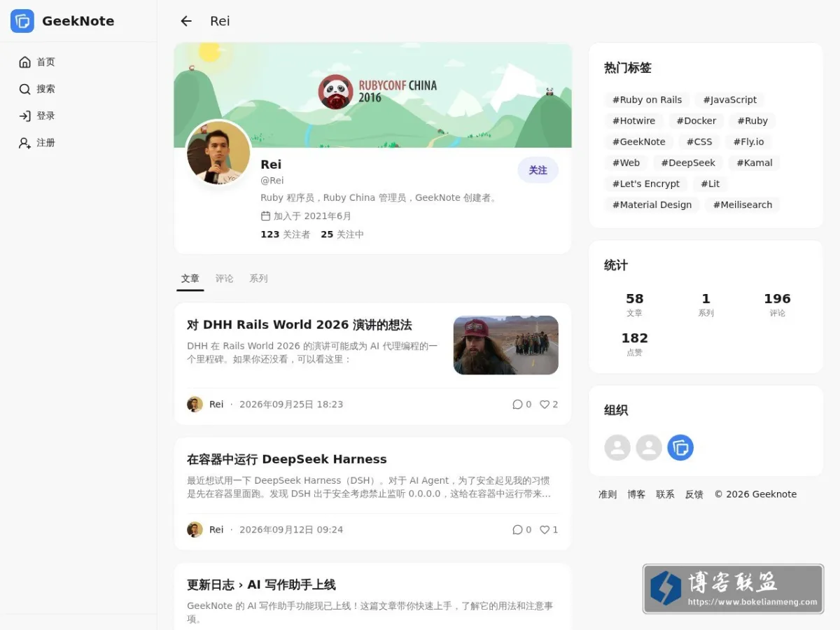This screenshot has height=630, width=840.
Task: Click the 182 点赞 statistic
Action: tap(635, 344)
